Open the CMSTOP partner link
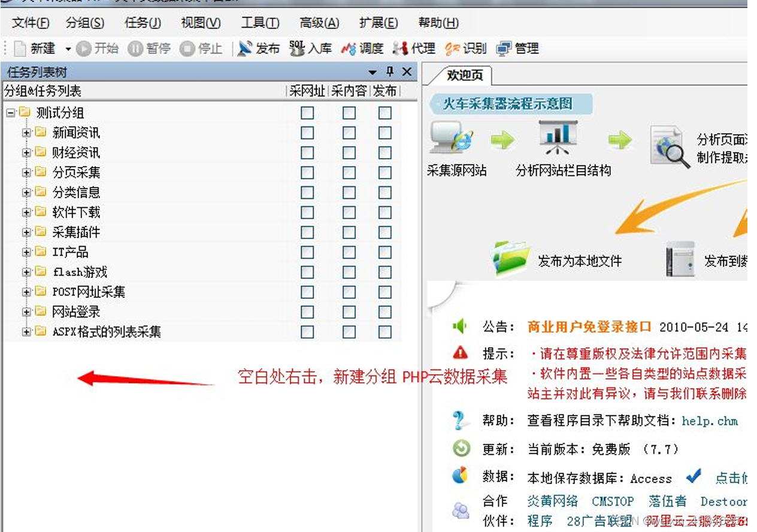757x532 pixels. tap(613, 501)
